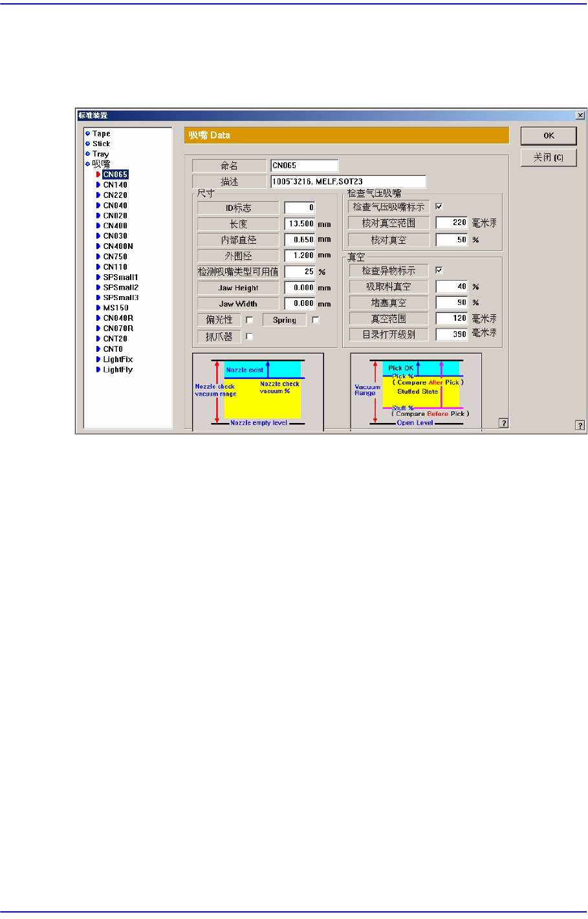Click the Jaw Height value field
Viewport: 588px width, 919px height.
(299, 288)
